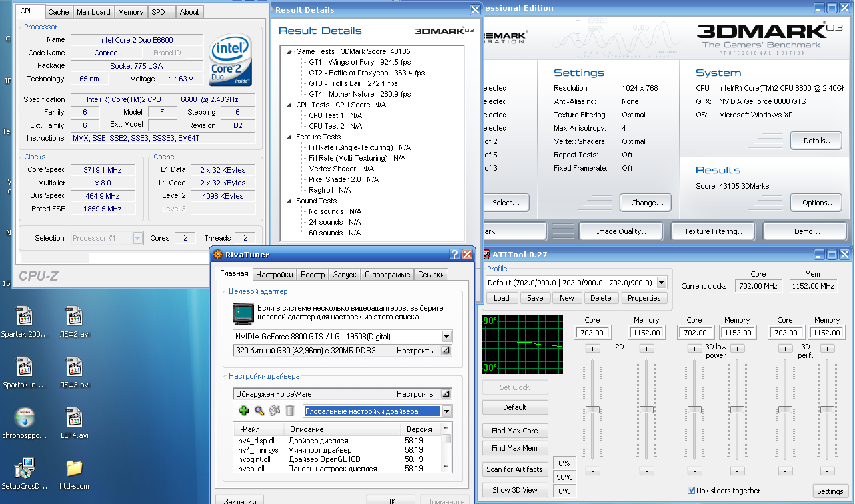Click the Change... settings button in 3DMark

pos(646,203)
